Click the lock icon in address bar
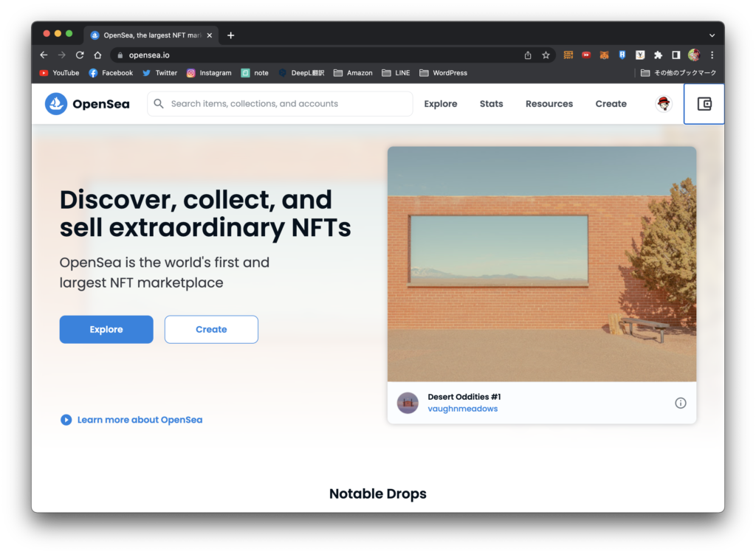This screenshot has height=554, width=756. (x=120, y=55)
